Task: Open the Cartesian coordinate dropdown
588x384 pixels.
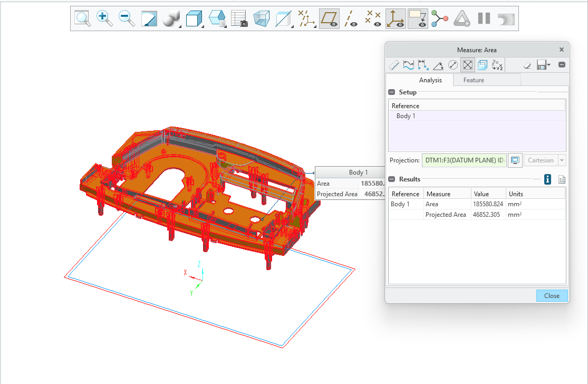Action: (x=562, y=160)
